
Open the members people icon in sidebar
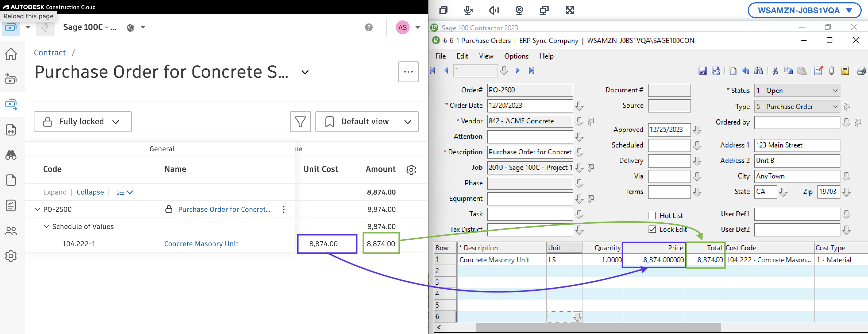coord(11,231)
